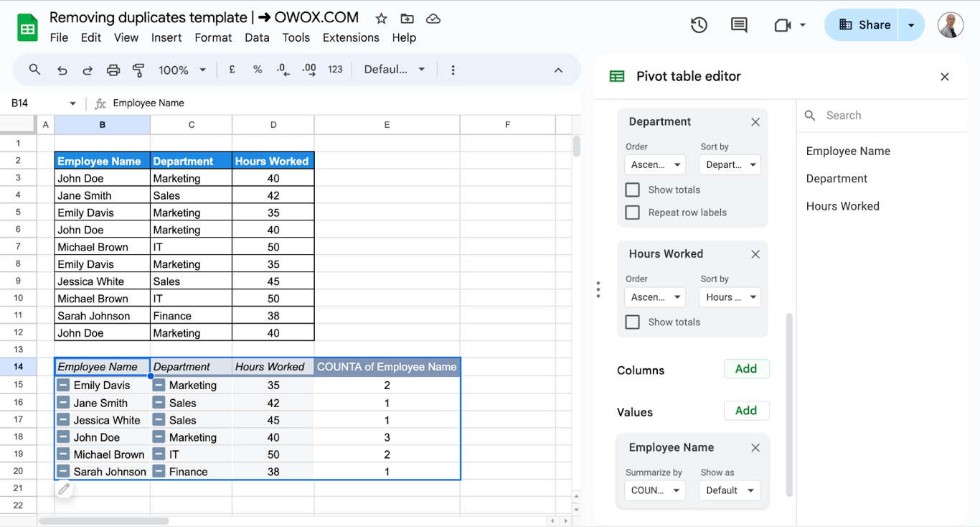Format as currency with the pound icon
980x527 pixels.
(232, 70)
